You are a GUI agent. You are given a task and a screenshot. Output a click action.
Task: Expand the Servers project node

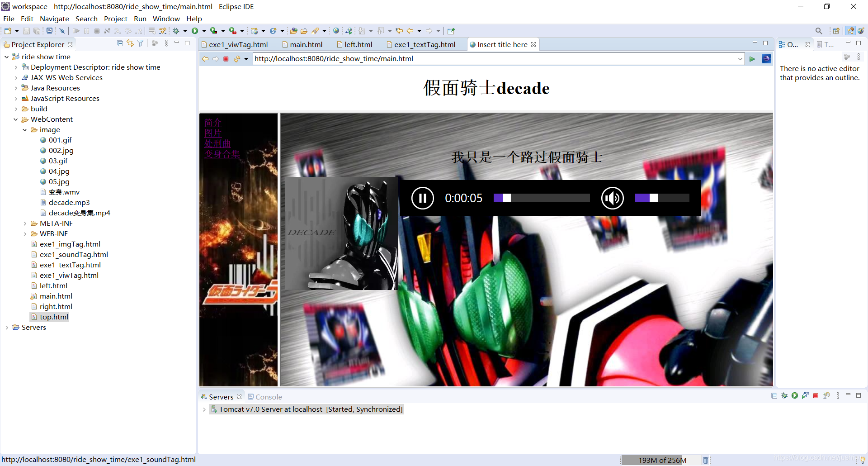[x=6, y=328]
